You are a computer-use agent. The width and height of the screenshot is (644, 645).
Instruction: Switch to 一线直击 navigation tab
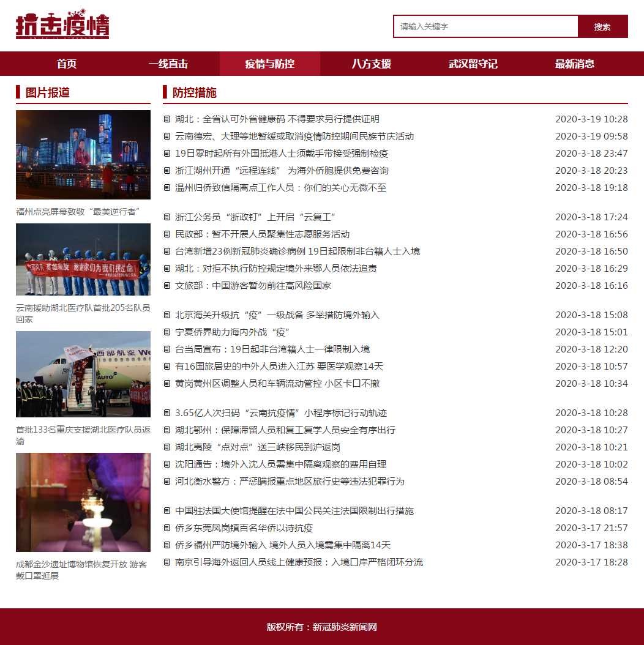pos(168,64)
